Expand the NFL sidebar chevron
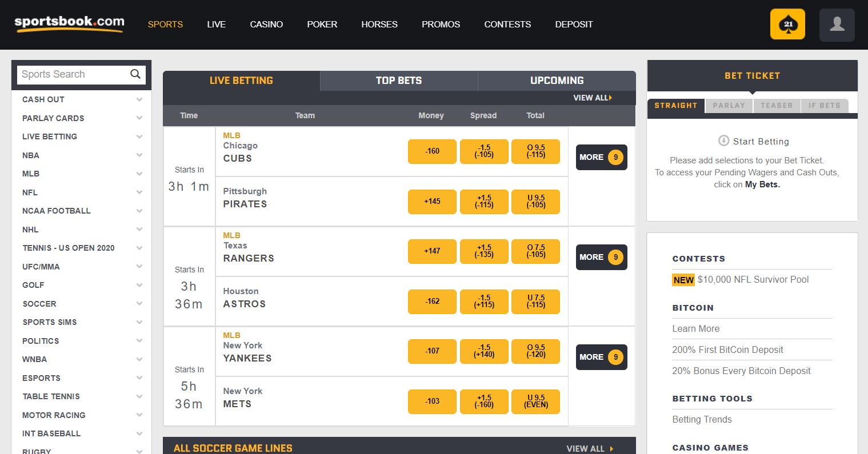The width and height of the screenshot is (868, 454). [x=139, y=192]
